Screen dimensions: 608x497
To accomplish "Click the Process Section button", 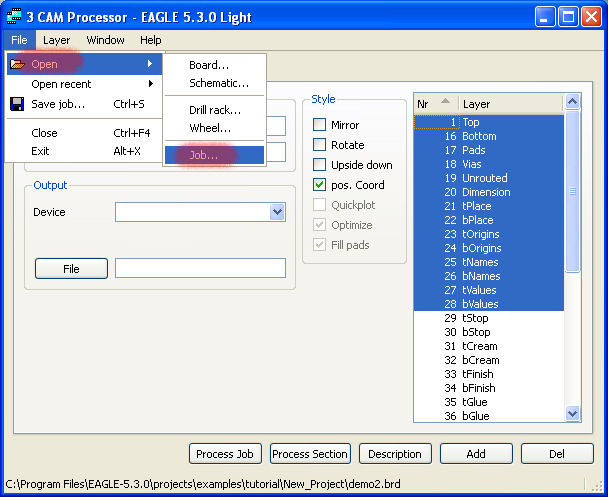I will 310,454.
